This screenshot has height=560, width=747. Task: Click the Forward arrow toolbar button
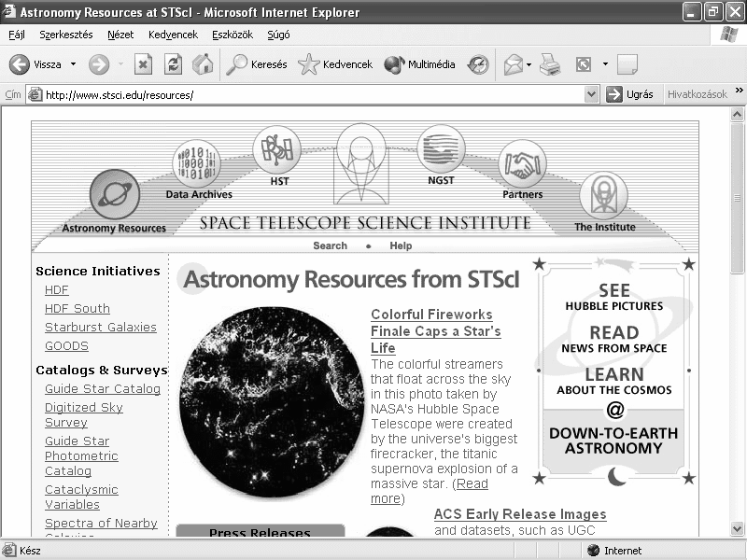(99, 64)
